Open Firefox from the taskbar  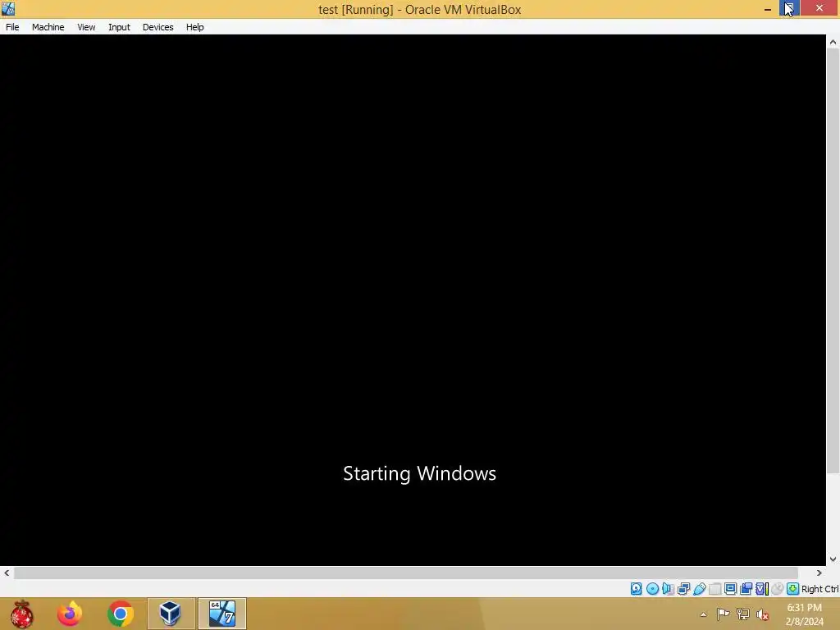click(70, 614)
